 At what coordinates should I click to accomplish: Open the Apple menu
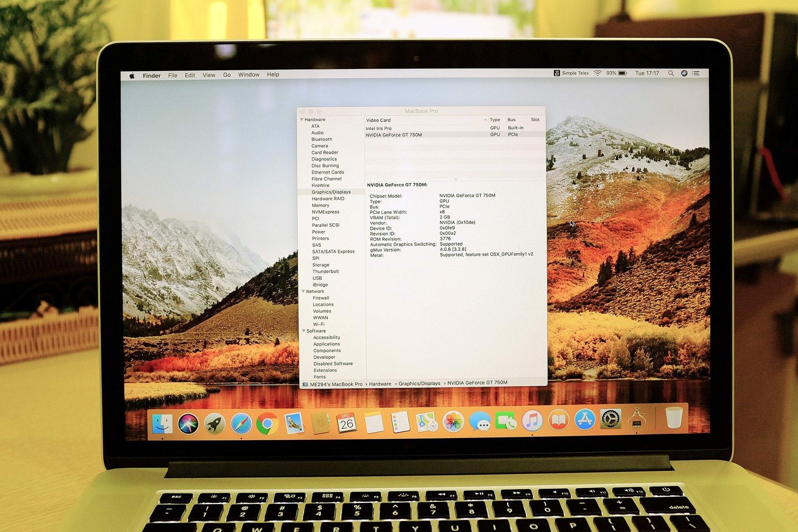(132, 76)
